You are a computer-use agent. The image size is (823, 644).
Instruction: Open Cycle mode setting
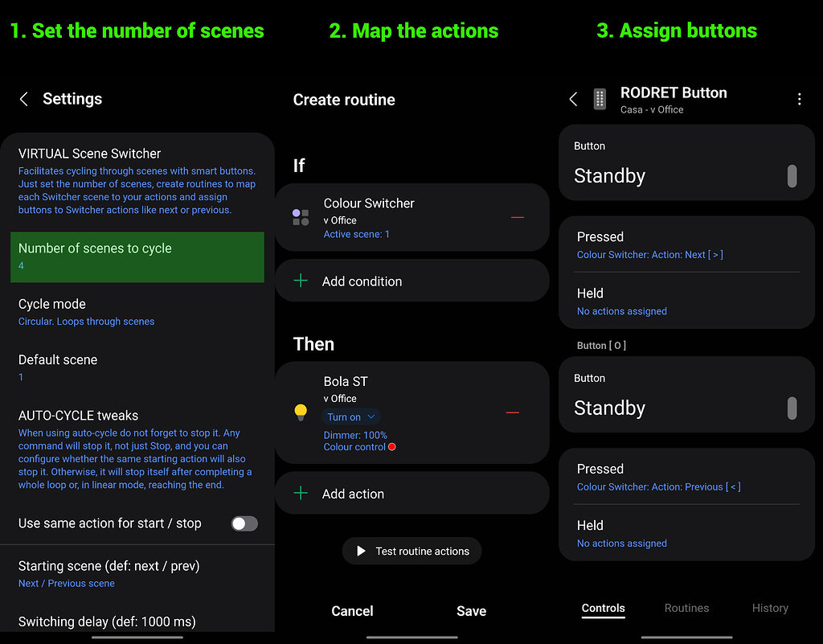pyautogui.click(x=137, y=312)
